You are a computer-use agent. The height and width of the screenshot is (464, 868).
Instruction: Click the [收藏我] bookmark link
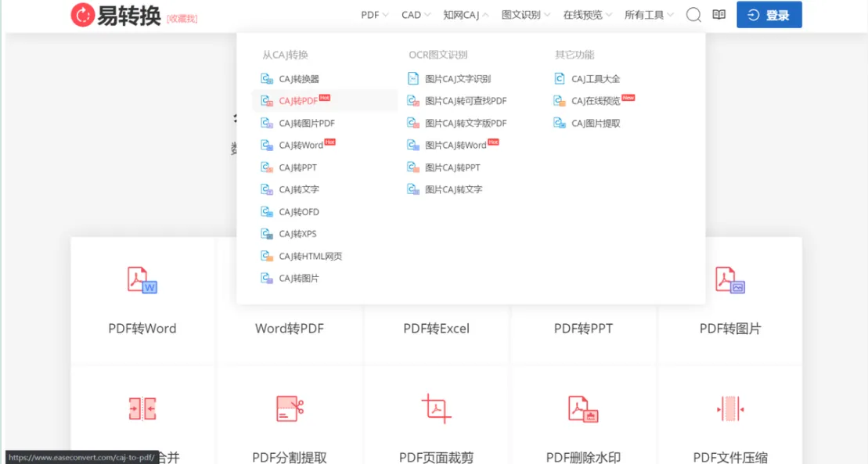182,18
